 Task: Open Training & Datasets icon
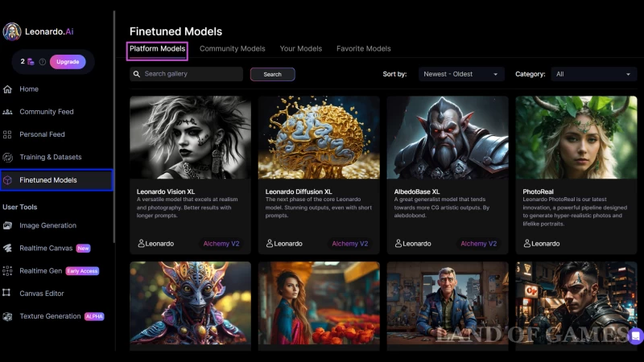[x=7, y=157]
